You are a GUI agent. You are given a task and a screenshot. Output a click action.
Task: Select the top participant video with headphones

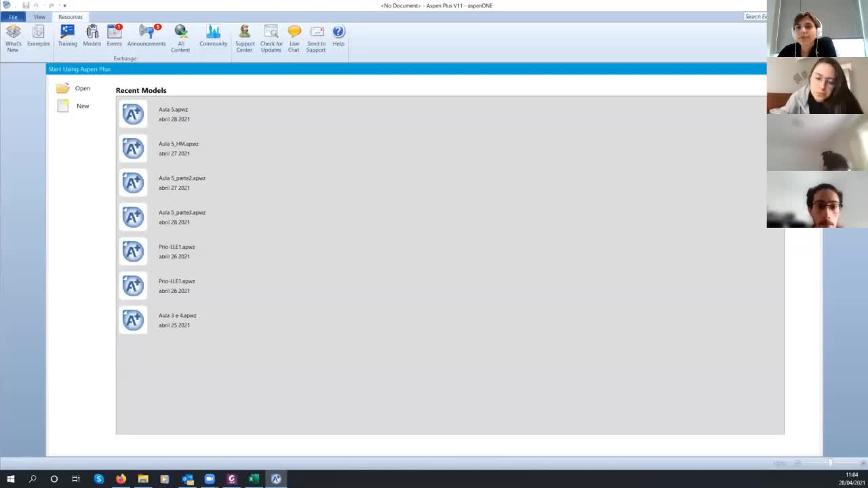(817, 28)
